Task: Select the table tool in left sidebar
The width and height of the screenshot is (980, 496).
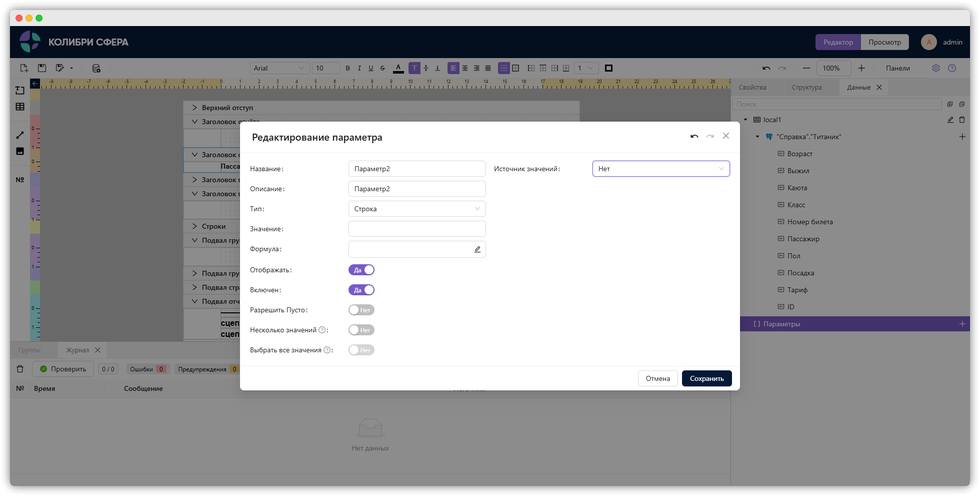Action: (x=20, y=107)
